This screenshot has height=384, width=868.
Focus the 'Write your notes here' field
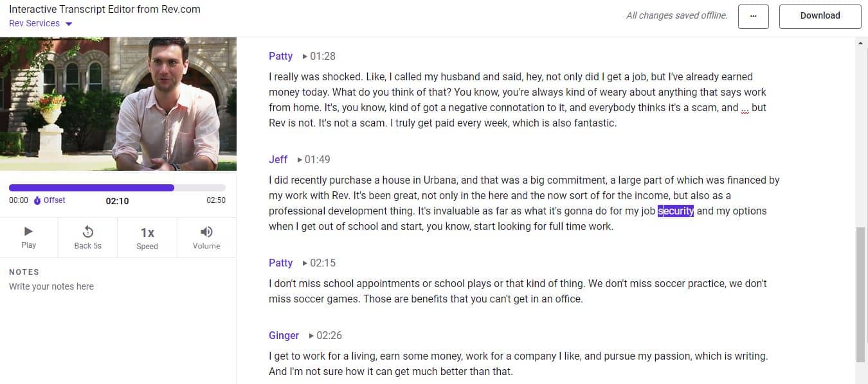click(117, 286)
